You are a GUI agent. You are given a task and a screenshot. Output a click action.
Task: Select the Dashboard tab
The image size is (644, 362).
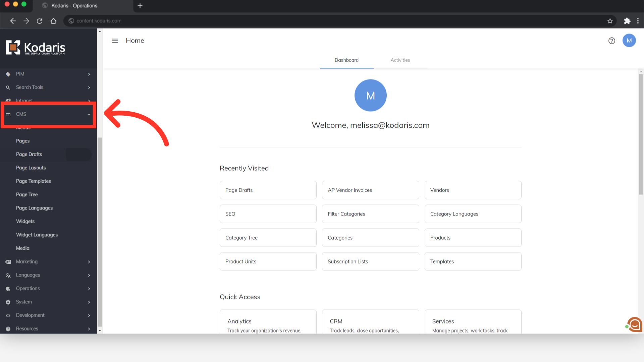pos(346,60)
